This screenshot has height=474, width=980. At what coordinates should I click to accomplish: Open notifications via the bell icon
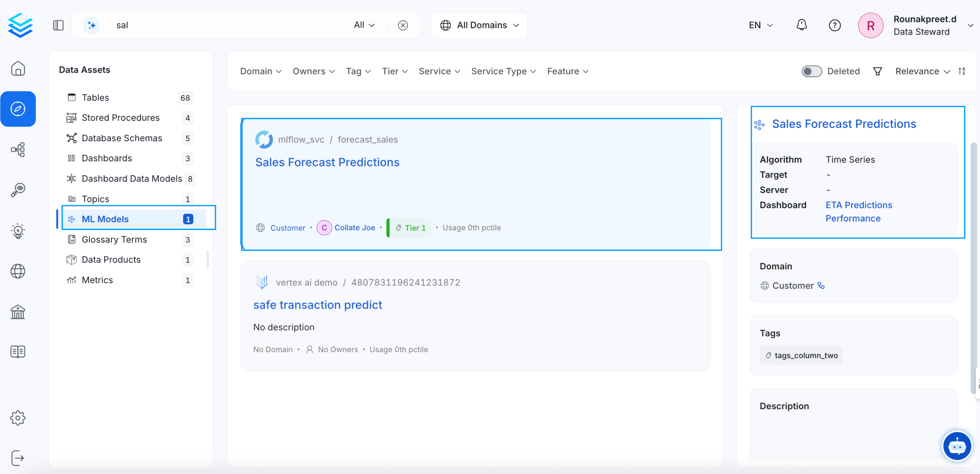point(802,25)
